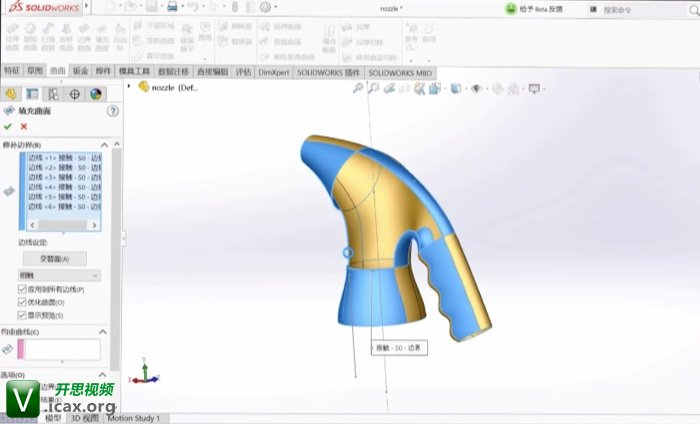Switch to the 草图 ribbon tab

35,71
